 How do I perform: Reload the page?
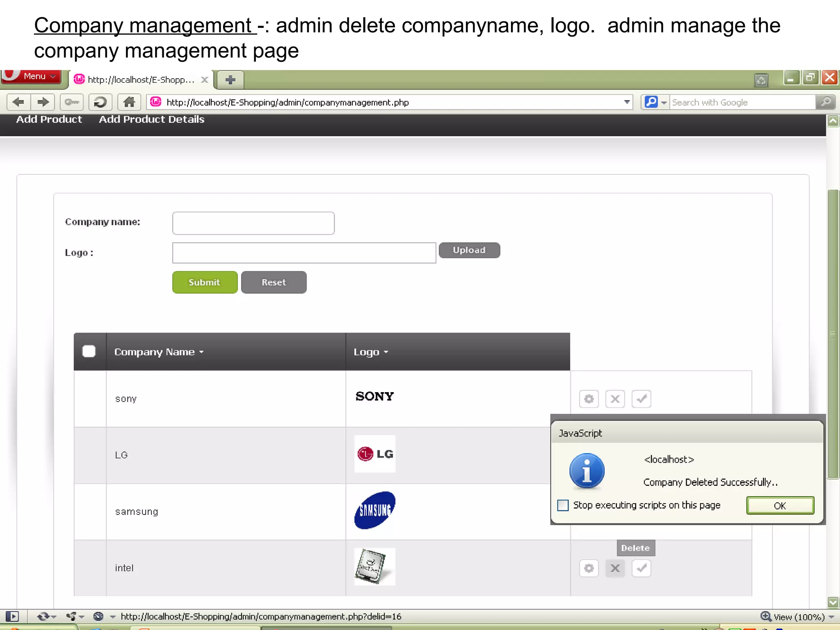pyautogui.click(x=100, y=102)
